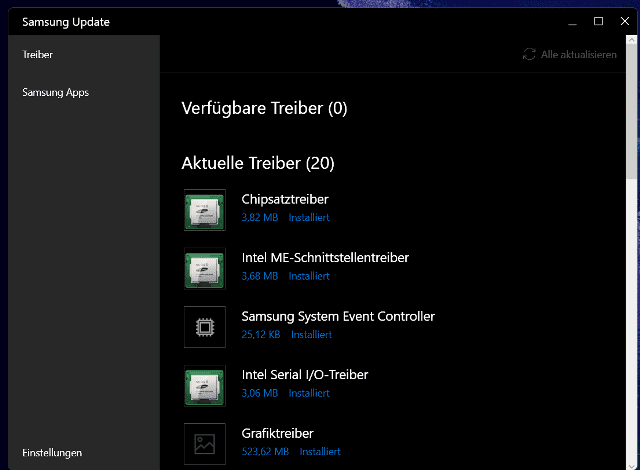Switch to Samsung Apps in sidebar

pyautogui.click(x=55, y=93)
